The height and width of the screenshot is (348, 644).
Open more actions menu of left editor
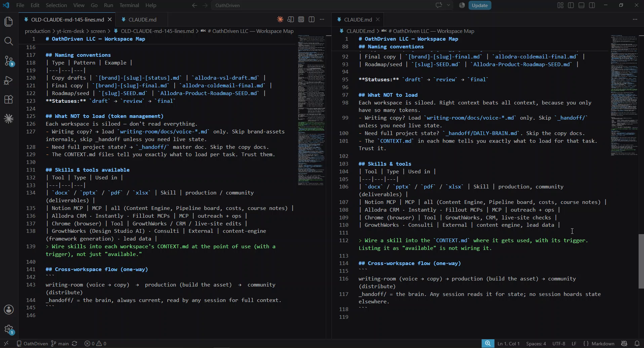322,19
